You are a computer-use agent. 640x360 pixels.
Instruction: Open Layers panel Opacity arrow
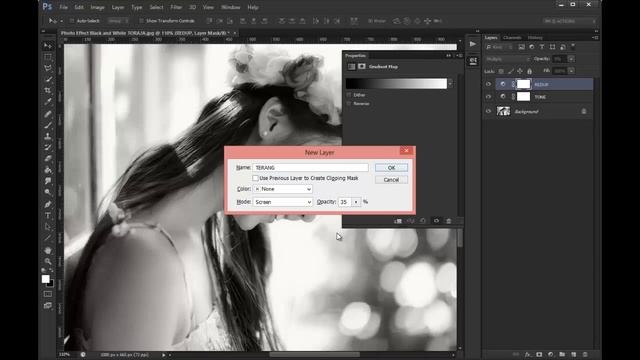pos(571,59)
